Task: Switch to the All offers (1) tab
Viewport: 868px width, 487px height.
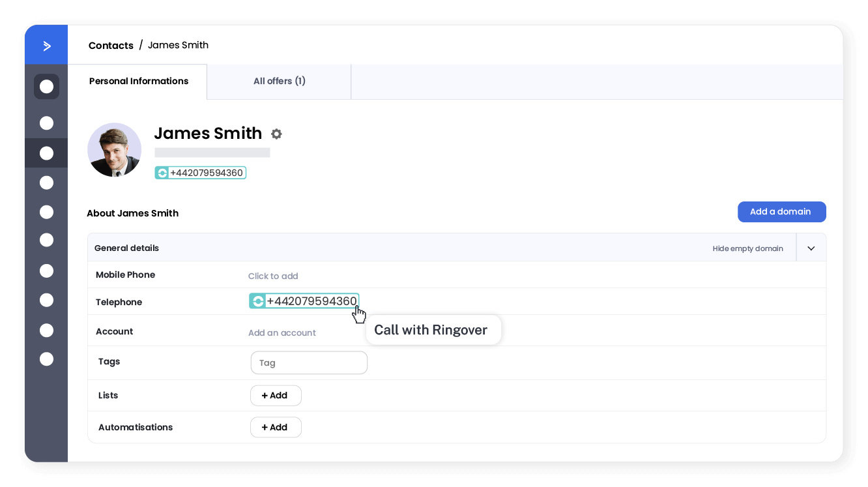Action: pyautogui.click(x=279, y=81)
